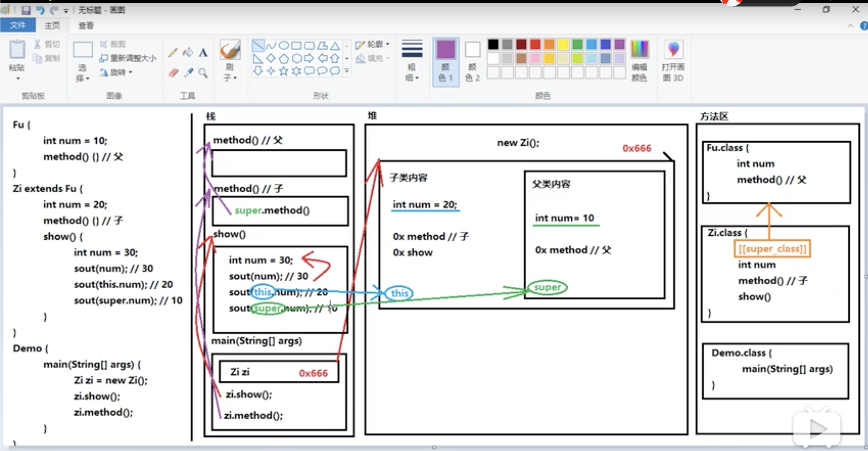
Task: Select the Hexagon shape
Action: pyautogui.click(x=297, y=58)
